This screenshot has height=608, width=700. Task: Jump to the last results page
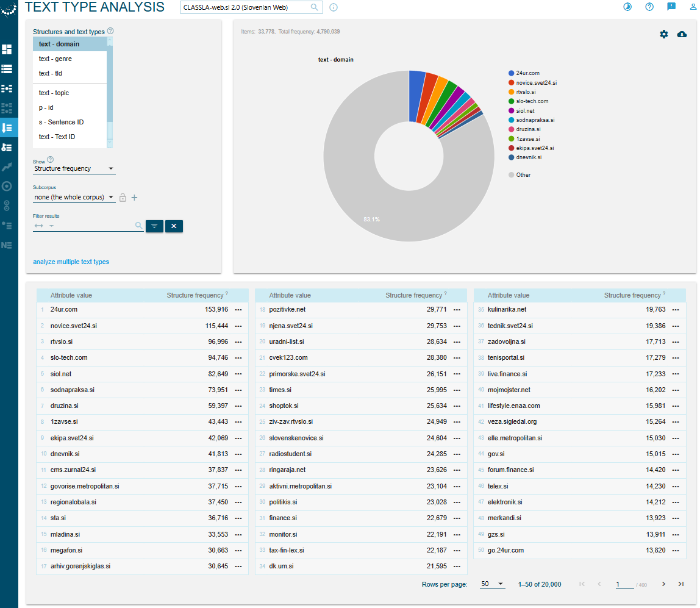681,584
